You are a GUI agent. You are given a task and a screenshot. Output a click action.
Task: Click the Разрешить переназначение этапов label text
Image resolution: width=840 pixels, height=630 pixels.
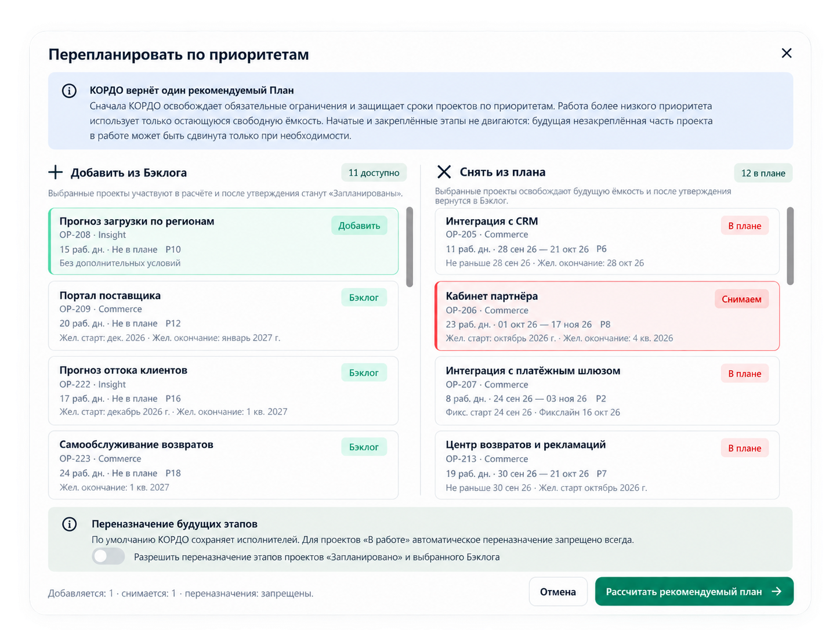(x=317, y=557)
